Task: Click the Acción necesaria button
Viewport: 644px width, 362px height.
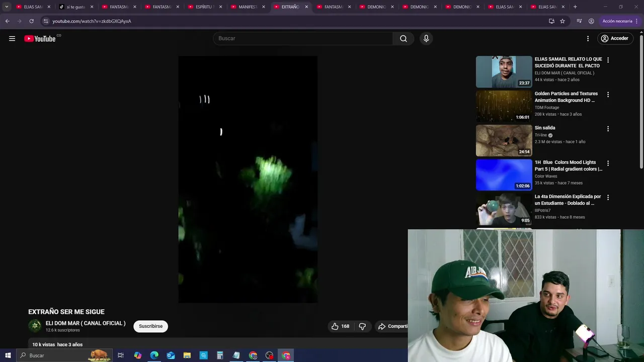Action: [620, 21]
